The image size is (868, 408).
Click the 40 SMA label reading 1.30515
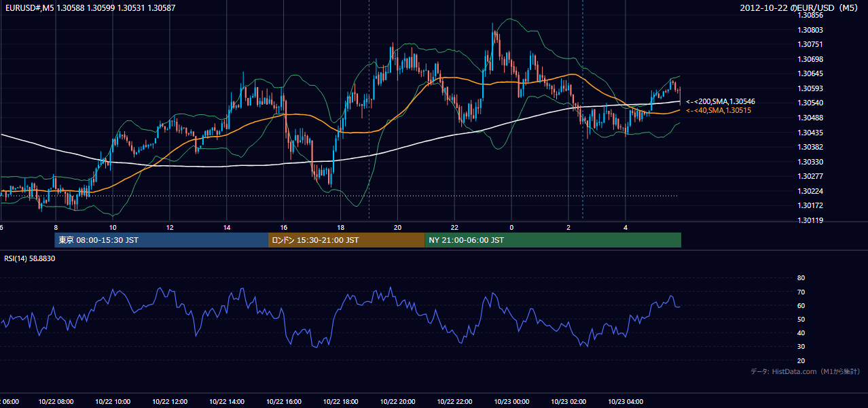click(719, 110)
